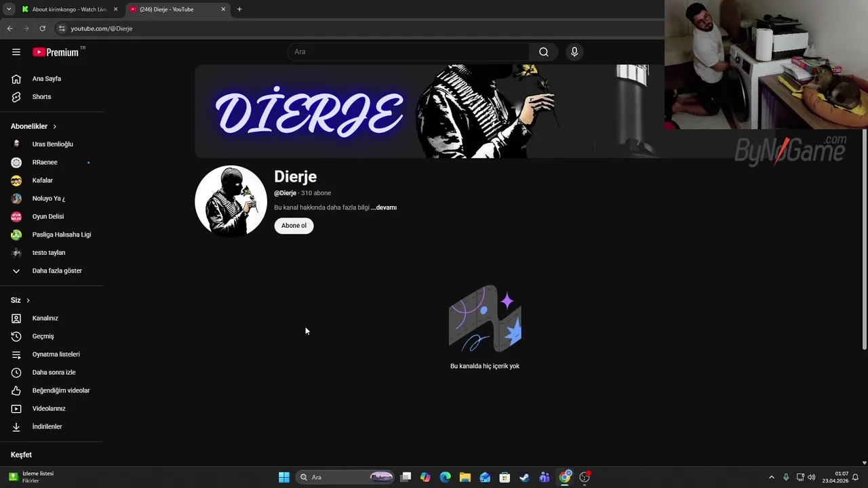Close the Dierje YouTube tab
This screenshot has height=488, width=868.
pos(223,9)
